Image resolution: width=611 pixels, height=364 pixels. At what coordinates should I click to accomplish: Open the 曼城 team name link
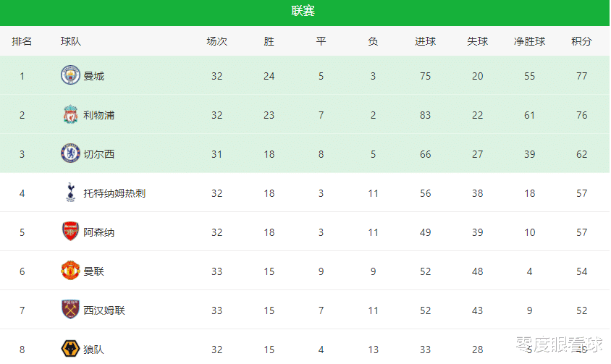(93, 76)
